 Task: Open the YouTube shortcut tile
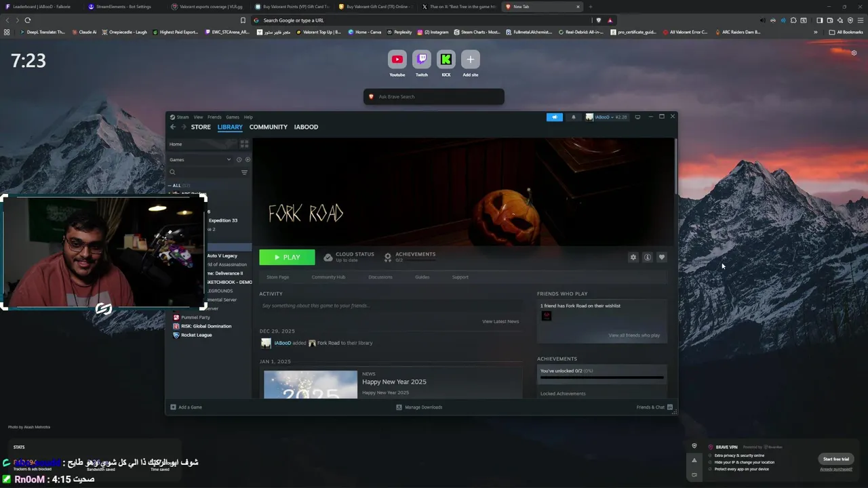coord(397,60)
